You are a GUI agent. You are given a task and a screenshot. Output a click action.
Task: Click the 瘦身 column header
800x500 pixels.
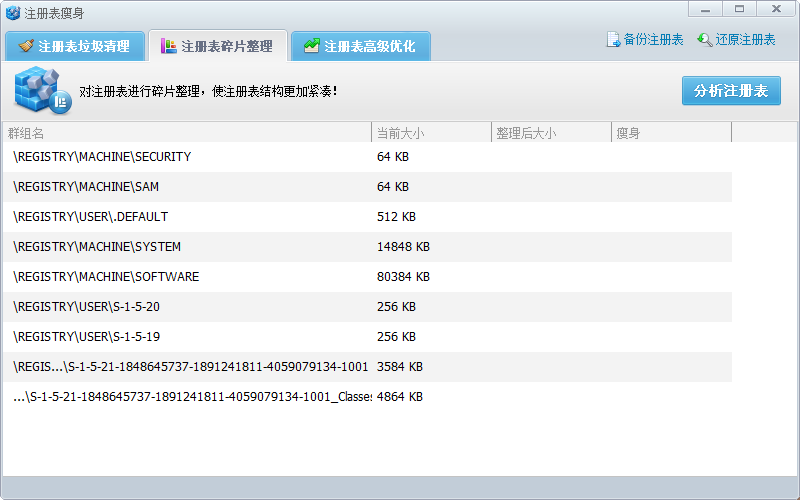tap(671, 133)
